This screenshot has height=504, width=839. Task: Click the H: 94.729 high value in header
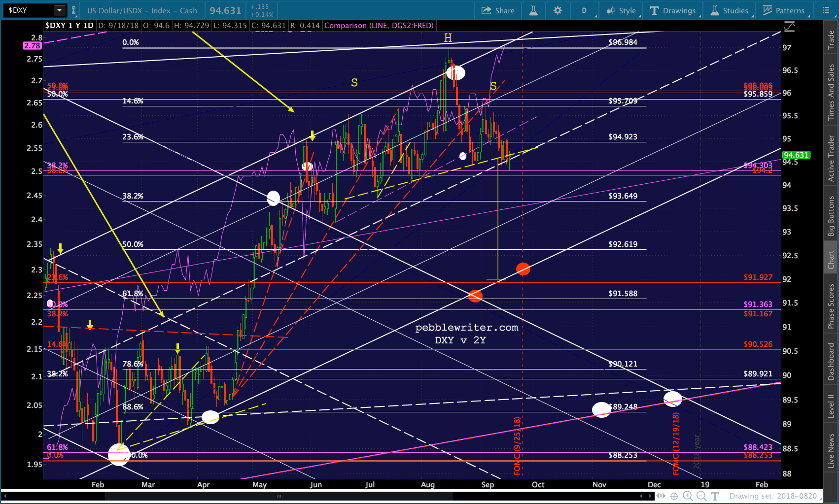tap(191, 26)
